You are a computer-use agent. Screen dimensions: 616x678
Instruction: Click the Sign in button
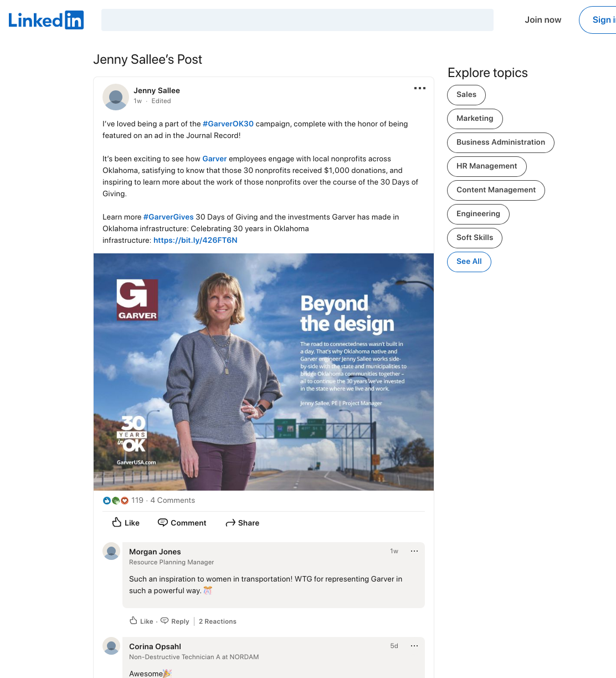pos(598,20)
